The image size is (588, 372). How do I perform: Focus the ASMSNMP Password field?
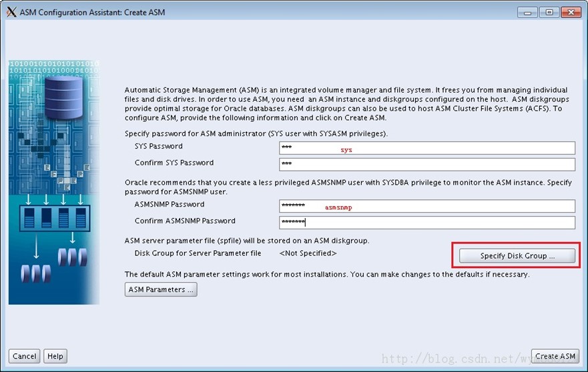point(426,206)
